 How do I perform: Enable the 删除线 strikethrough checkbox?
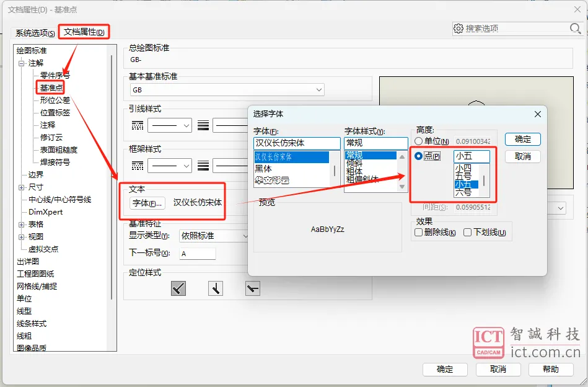coord(419,233)
